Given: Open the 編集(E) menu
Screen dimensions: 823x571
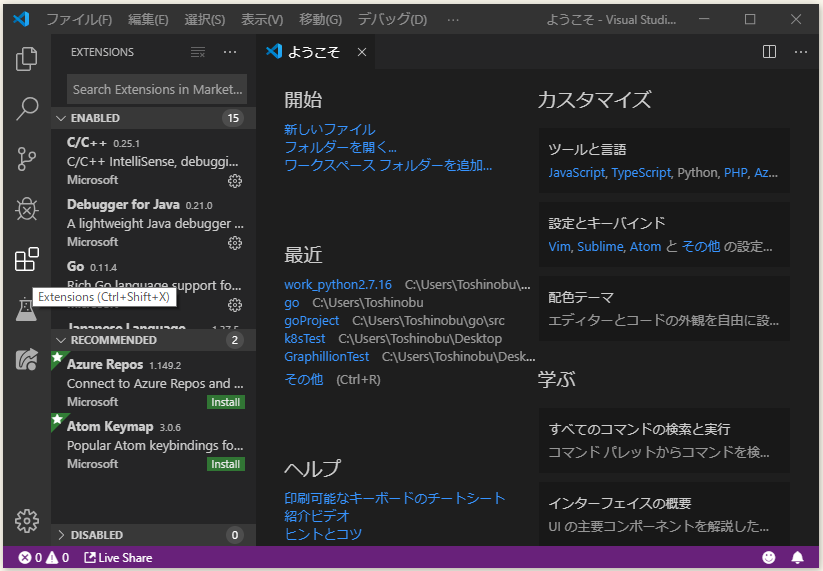Looking at the screenshot, I should click(x=148, y=20).
